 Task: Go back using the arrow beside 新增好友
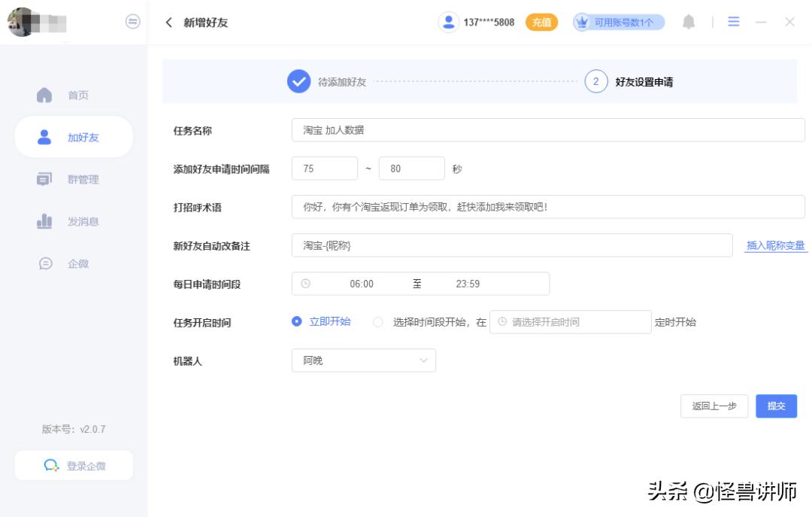pyautogui.click(x=167, y=23)
